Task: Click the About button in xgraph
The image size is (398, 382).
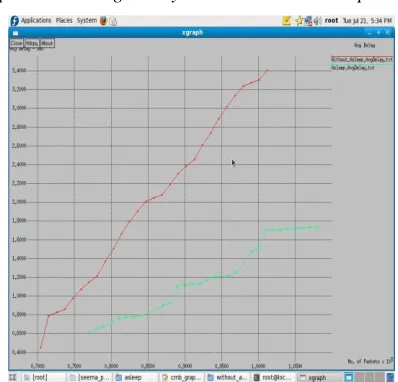Action: pos(47,43)
